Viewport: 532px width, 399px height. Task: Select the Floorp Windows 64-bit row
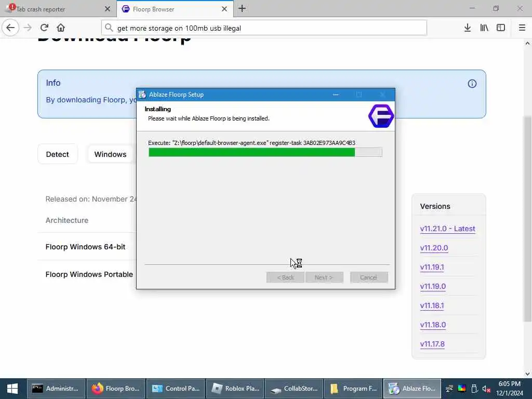87,247
